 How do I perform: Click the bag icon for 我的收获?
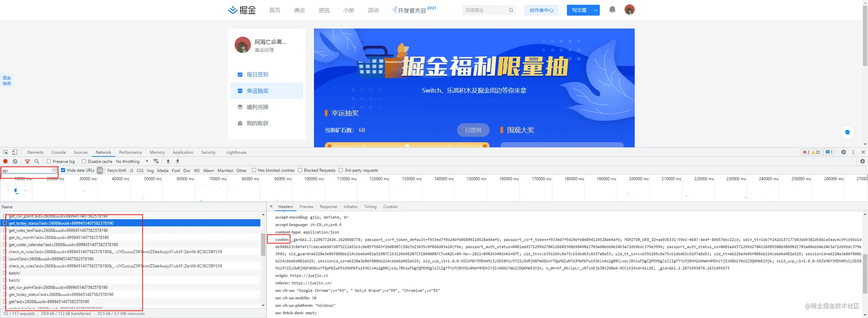(x=240, y=123)
